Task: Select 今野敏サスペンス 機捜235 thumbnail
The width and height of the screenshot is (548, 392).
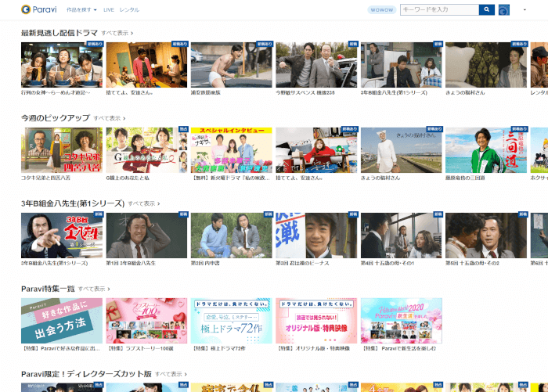Action: coord(315,65)
